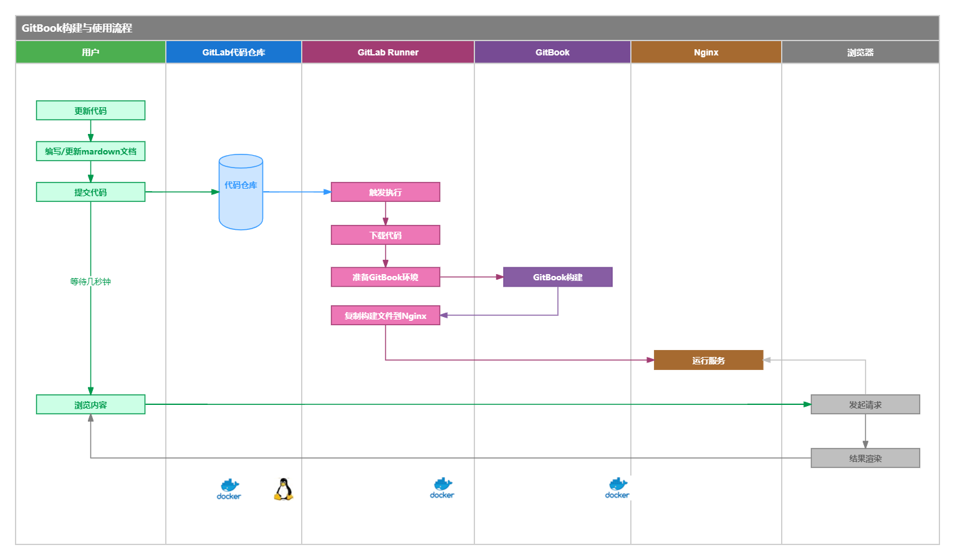Click the 等待几秒钟 label
955x560 pixels.
point(90,282)
